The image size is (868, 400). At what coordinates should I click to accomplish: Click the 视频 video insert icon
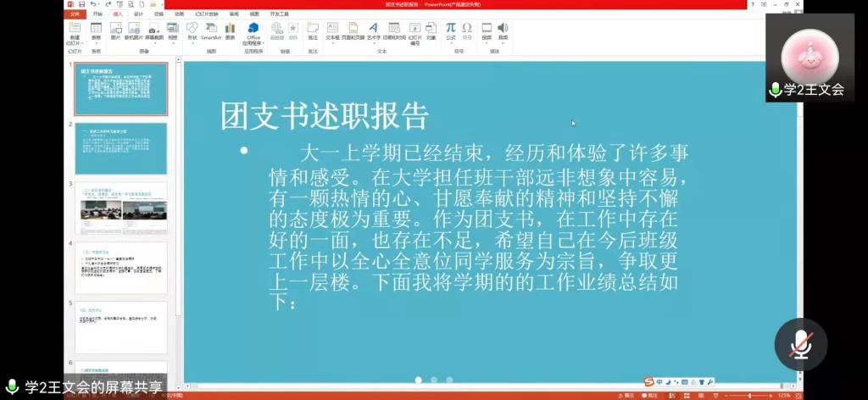(x=487, y=31)
